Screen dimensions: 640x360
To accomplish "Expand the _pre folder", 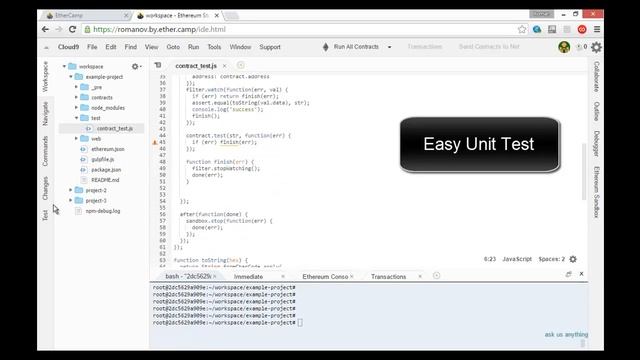I will tap(76, 87).
